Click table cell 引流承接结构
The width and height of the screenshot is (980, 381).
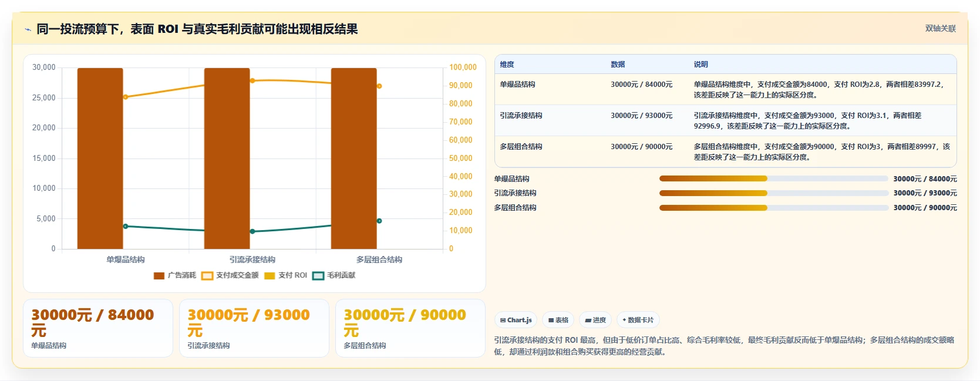[521, 116]
